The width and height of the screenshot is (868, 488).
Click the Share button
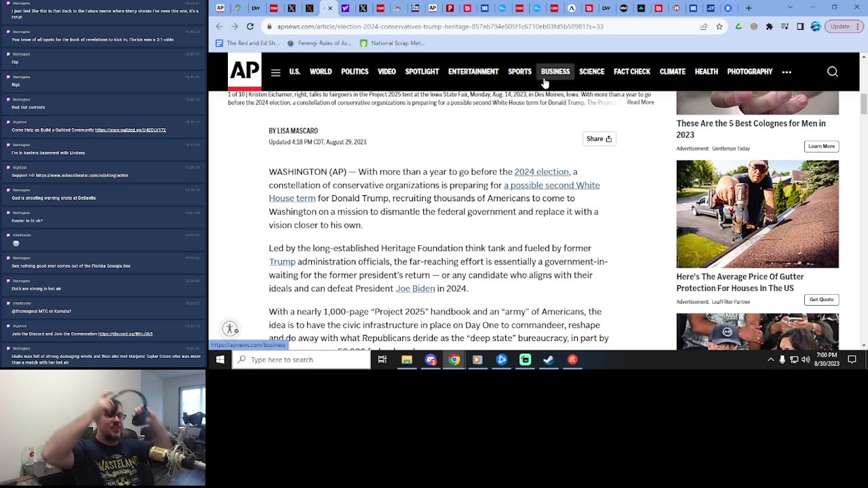pos(599,139)
